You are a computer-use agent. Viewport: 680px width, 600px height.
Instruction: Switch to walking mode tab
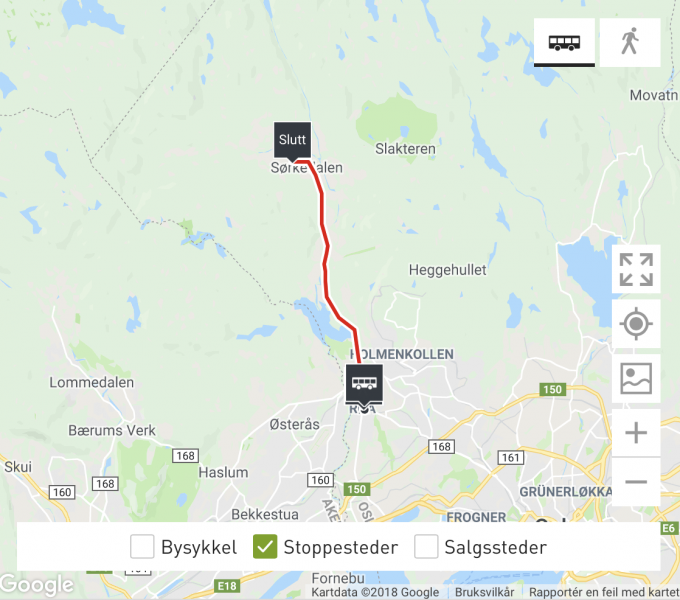pyautogui.click(x=630, y=42)
